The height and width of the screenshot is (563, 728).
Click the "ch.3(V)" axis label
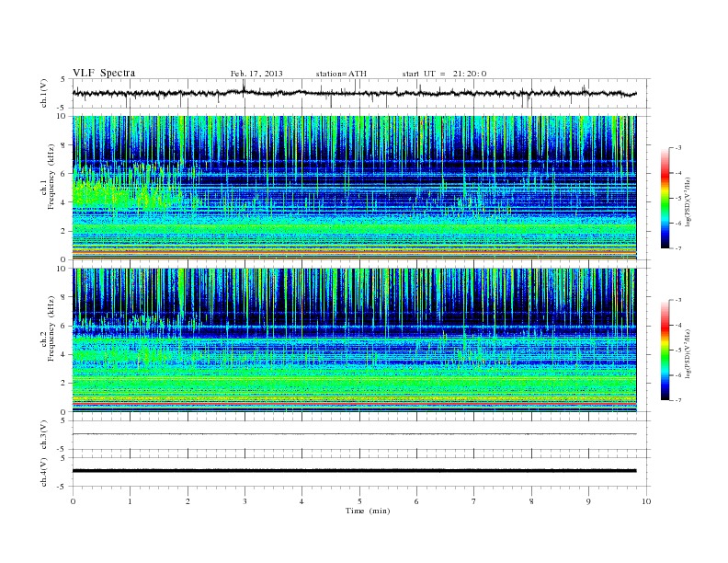(x=44, y=435)
